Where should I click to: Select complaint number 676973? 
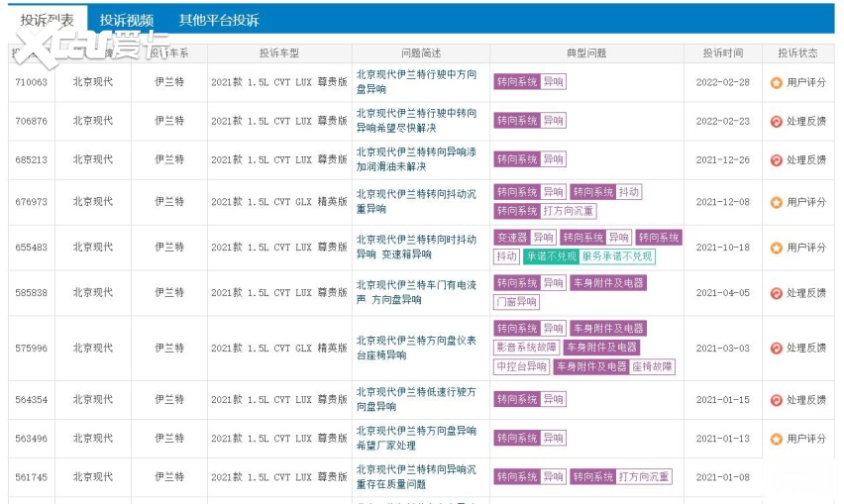point(32,202)
